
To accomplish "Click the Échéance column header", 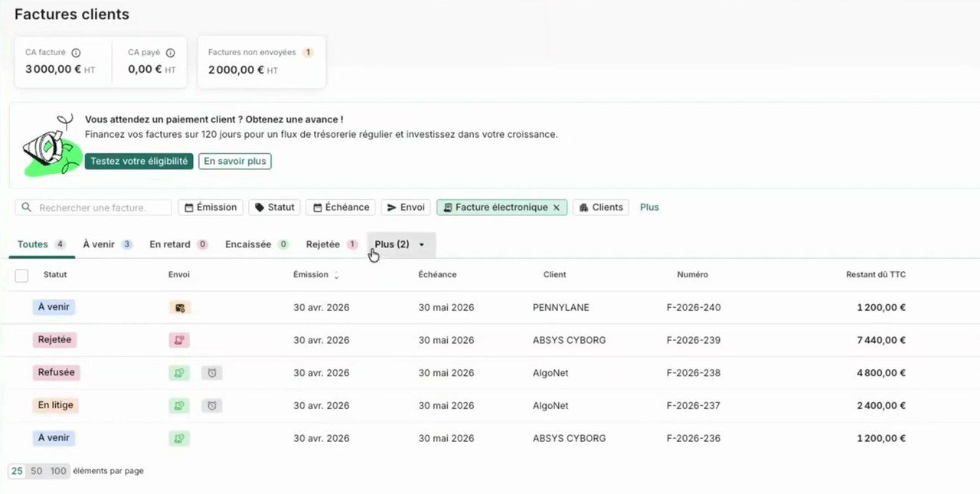I will click(437, 275).
